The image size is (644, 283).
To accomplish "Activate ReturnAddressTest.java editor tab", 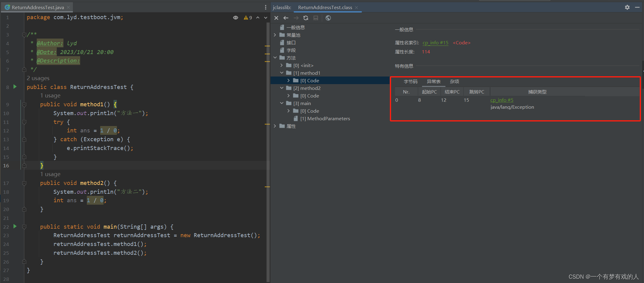I will tap(38, 7).
